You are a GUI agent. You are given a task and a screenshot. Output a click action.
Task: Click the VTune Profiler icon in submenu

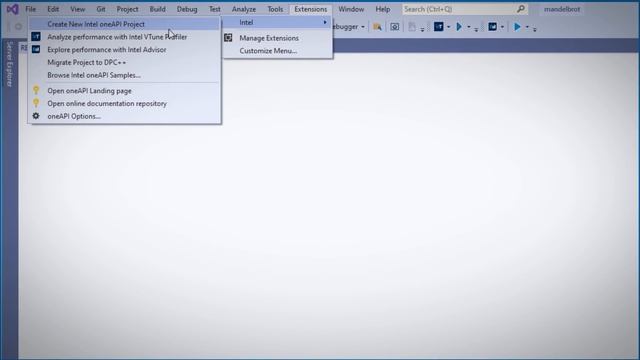click(36, 37)
